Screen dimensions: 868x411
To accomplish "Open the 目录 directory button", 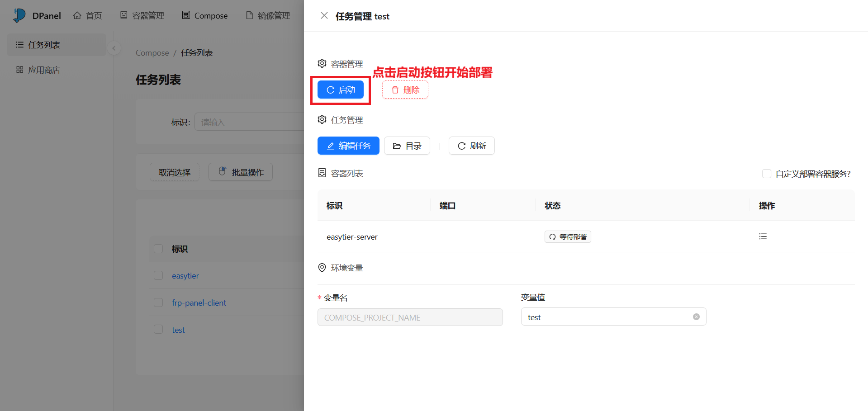I will [x=407, y=146].
